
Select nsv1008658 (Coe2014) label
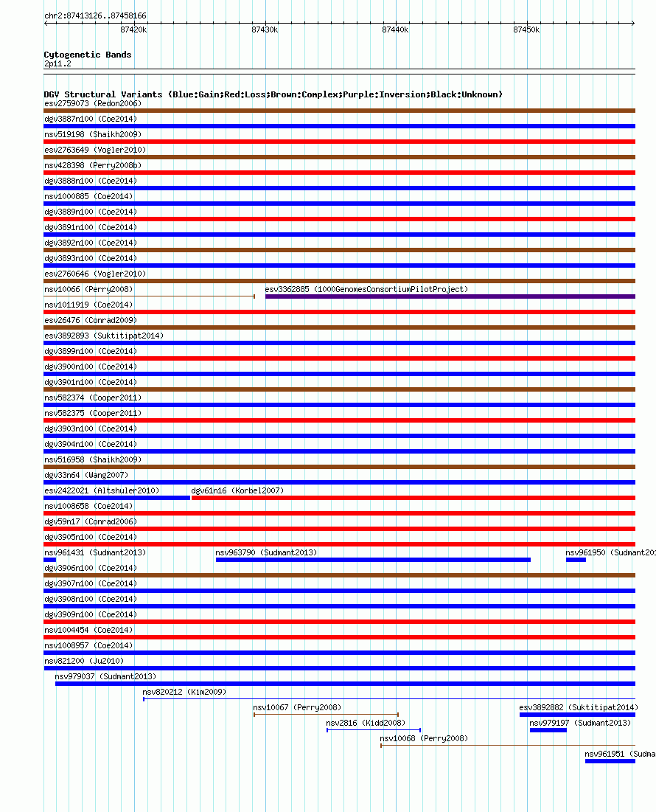click(x=88, y=507)
